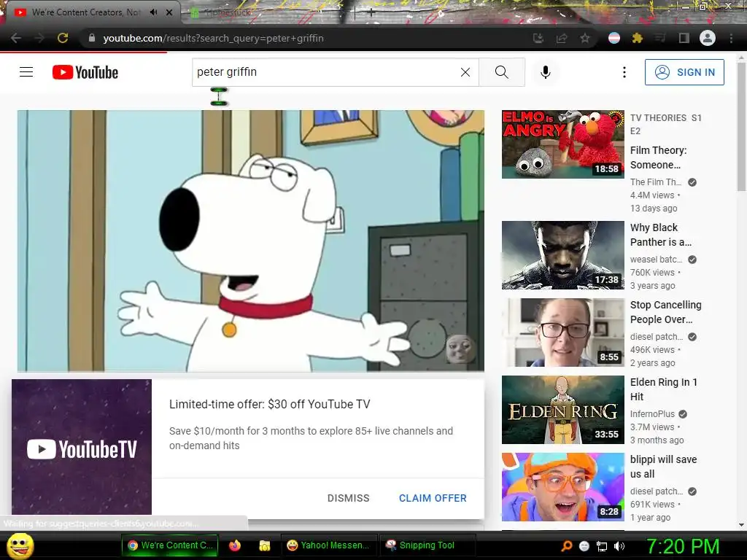Search with voice microphone button
The image size is (747, 560).
tap(546, 72)
